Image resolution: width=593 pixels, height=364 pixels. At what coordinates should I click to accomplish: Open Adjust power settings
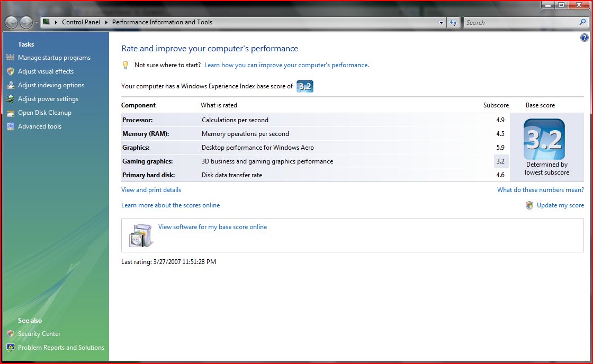click(x=48, y=99)
